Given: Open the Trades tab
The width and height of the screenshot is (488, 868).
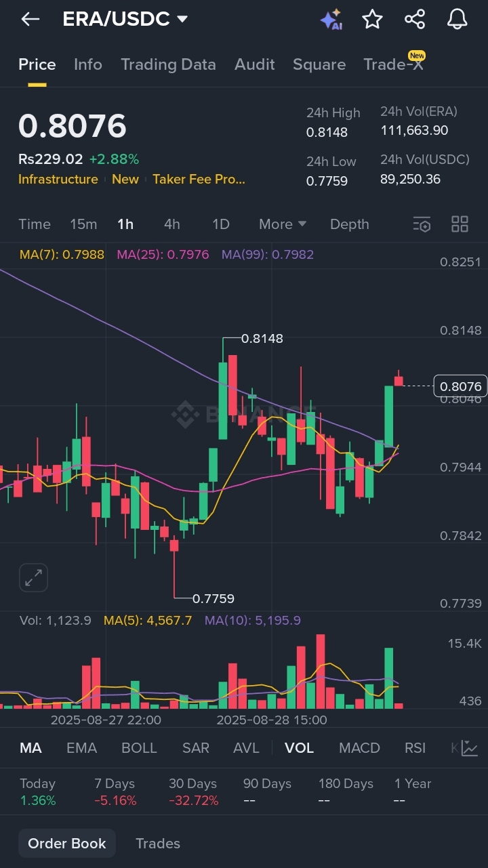Looking at the screenshot, I should 158,844.
